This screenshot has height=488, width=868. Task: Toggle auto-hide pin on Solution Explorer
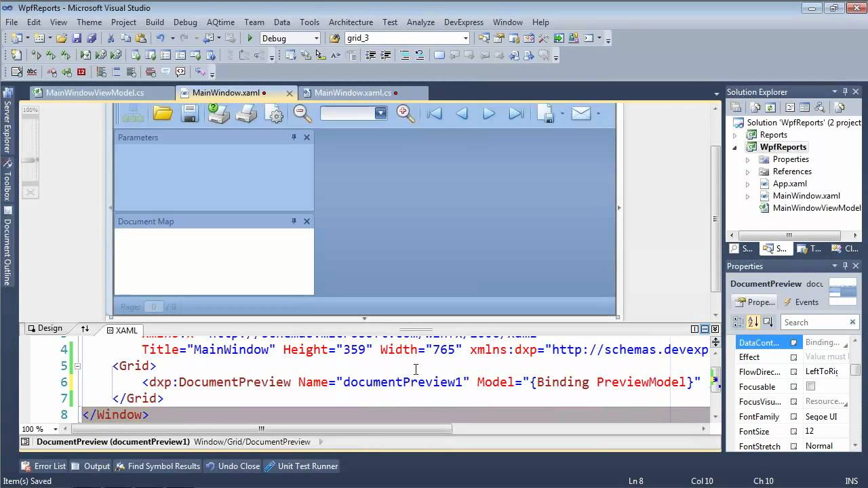(845, 91)
